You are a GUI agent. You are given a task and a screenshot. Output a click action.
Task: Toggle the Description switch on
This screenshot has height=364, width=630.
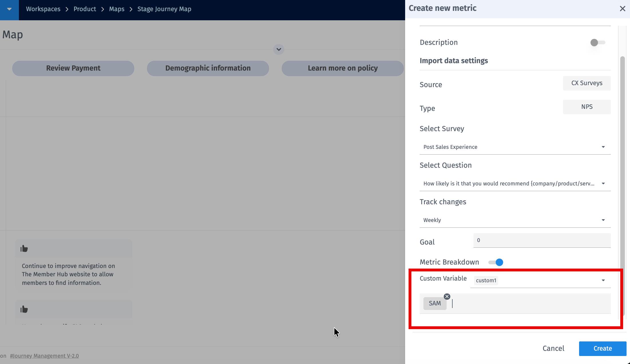point(597,43)
